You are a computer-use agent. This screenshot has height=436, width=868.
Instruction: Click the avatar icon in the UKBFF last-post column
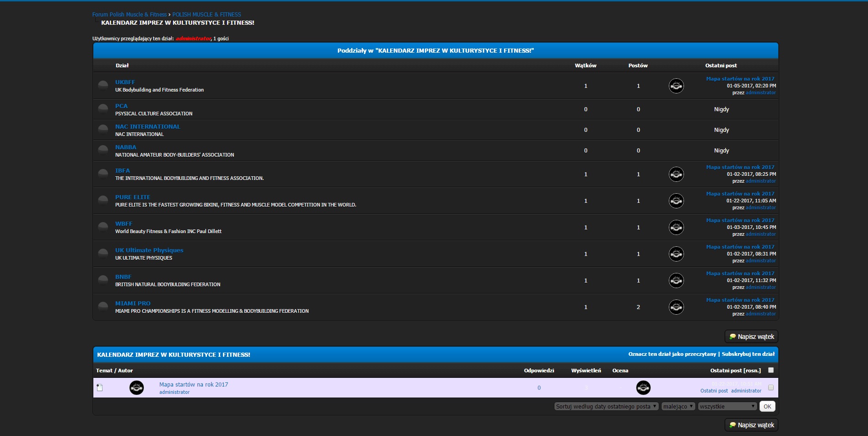[x=676, y=86]
